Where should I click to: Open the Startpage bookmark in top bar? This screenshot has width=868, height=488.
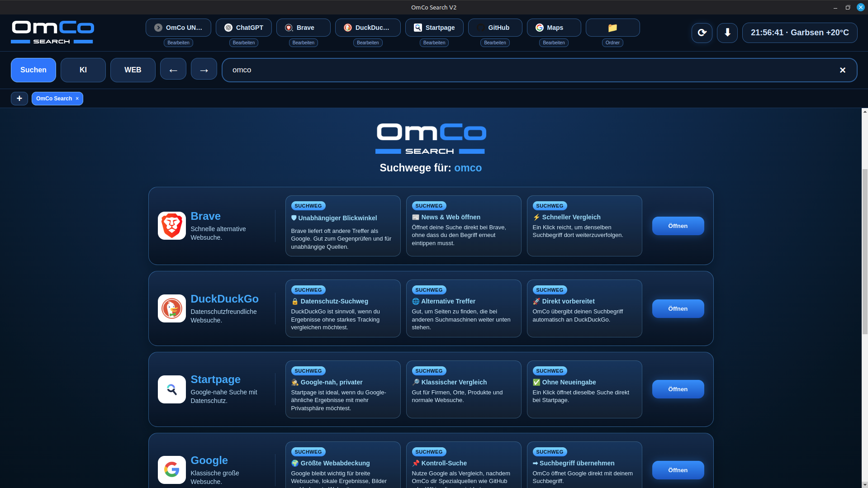pos(434,28)
